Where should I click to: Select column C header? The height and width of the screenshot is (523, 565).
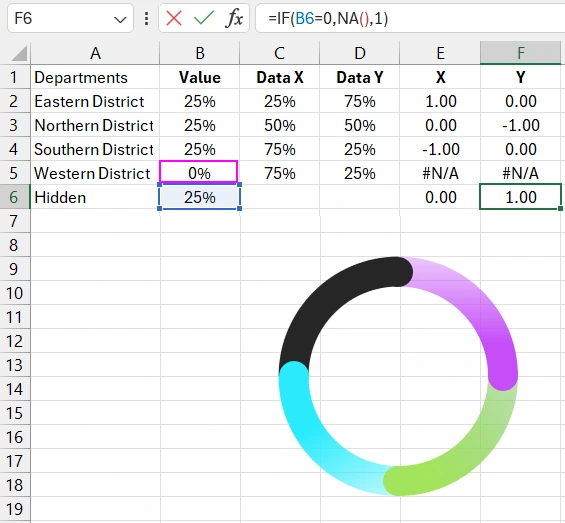tap(280, 53)
